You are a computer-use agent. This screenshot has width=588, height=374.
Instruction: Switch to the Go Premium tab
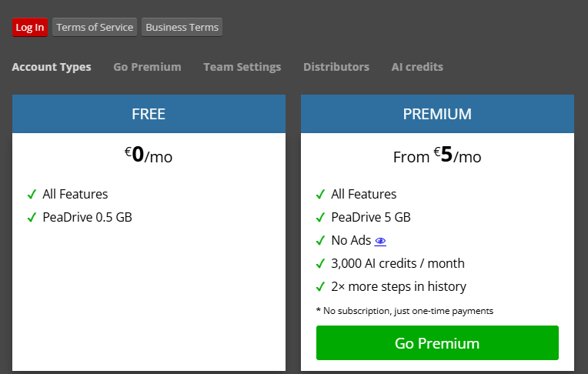[x=147, y=67]
